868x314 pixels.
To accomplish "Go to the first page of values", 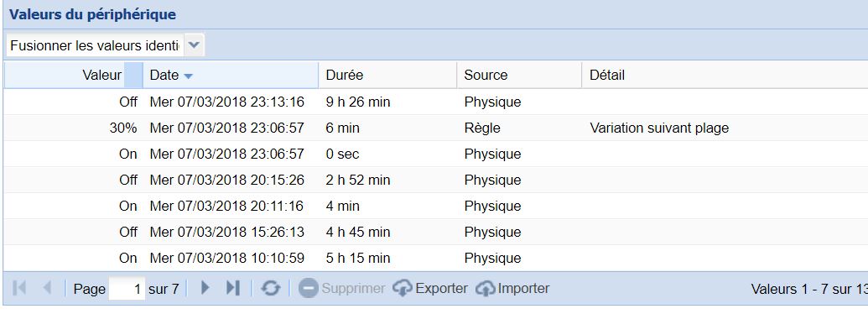I will coord(19,288).
